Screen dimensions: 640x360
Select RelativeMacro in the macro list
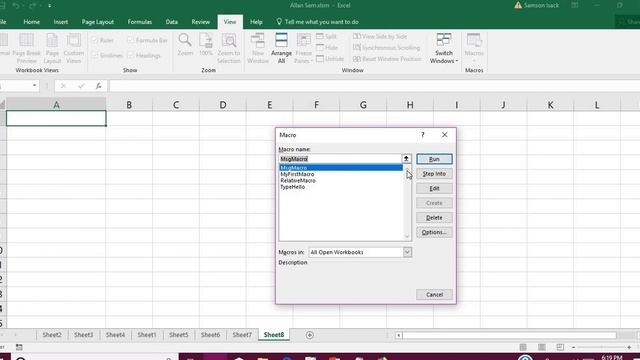click(298, 180)
